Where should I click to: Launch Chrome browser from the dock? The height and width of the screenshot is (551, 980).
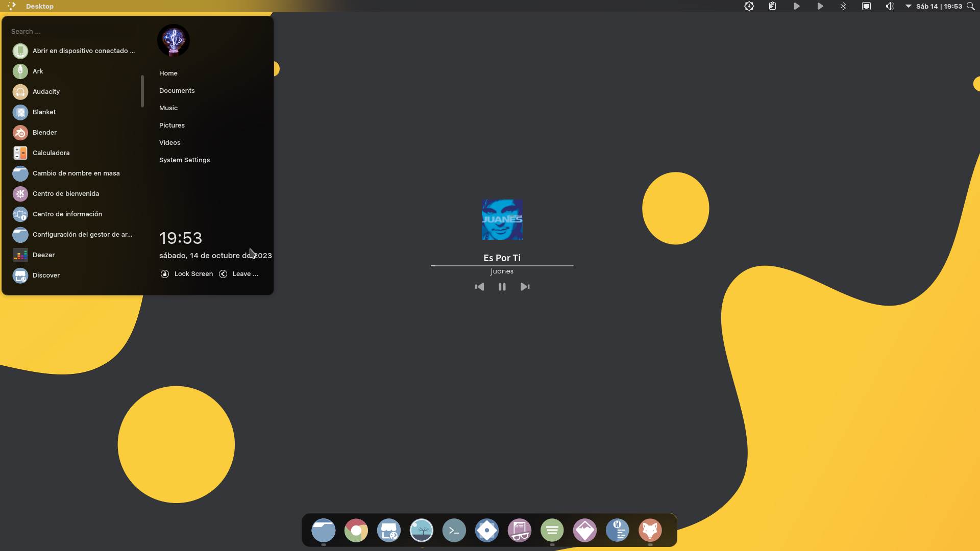pos(356,531)
